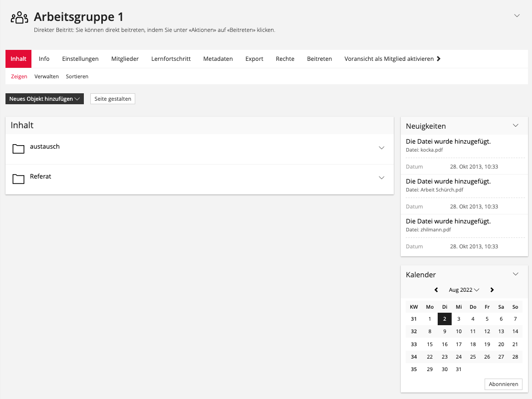Click the Referat folder icon
Screen dimensions: 532x399
click(x=18, y=179)
